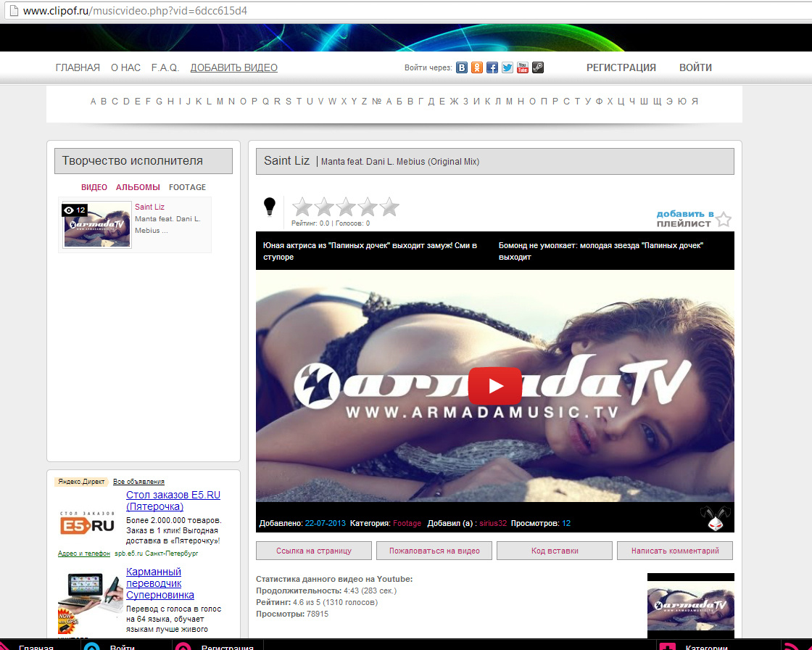This screenshot has height=650, width=812.
Task: Filter artists by letter 'Z'
Action: [x=364, y=102]
